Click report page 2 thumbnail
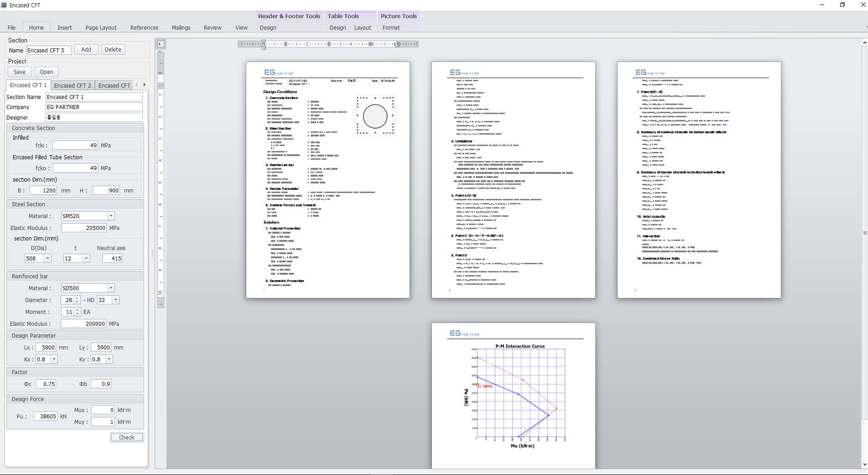This screenshot has height=475, width=868. point(514,180)
